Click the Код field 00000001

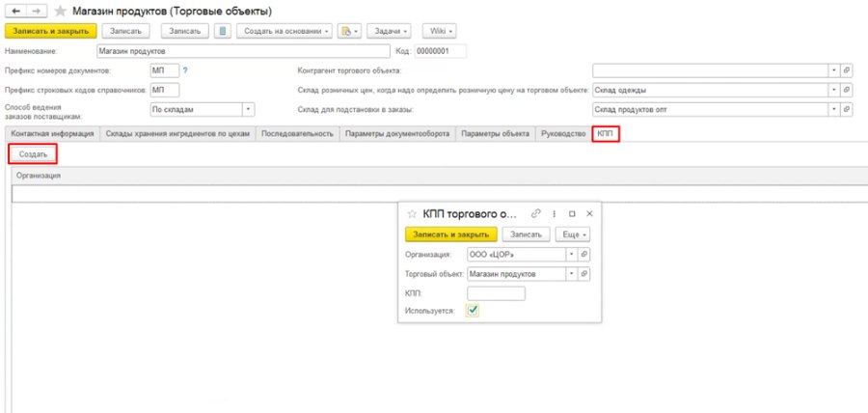click(440, 51)
